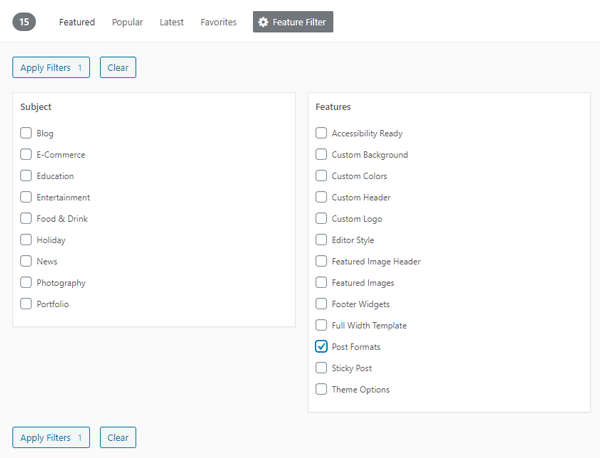Check the Food & Drink checkbox
This screenshot has width=600, height=458.
coord(26,218)
